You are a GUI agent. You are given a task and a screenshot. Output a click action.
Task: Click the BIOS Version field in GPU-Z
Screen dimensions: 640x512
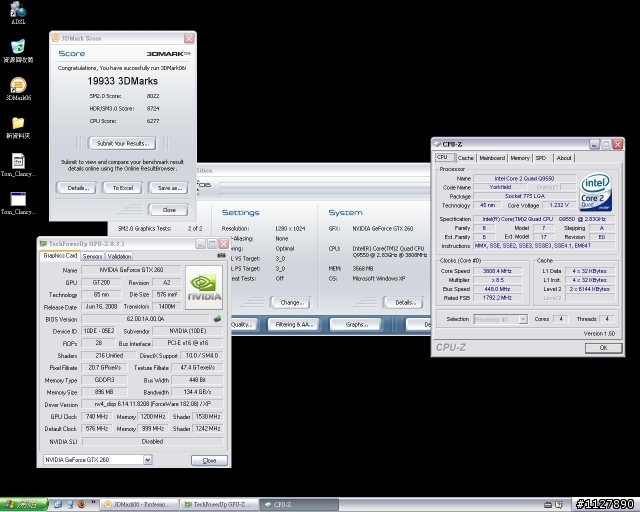(146, 319)
